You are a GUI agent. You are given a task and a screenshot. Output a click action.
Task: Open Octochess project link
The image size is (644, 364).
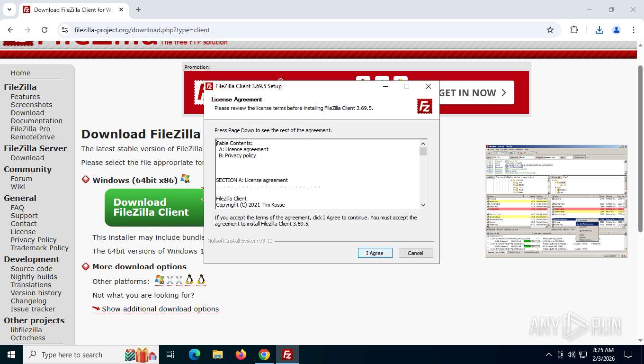click(x=28, y=338)
